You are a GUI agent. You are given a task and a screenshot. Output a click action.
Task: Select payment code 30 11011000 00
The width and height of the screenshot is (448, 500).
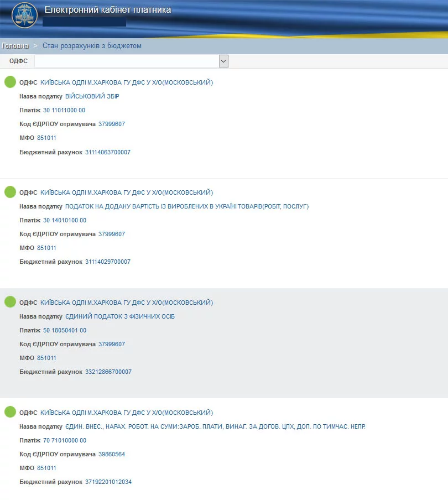click(64, 110)
